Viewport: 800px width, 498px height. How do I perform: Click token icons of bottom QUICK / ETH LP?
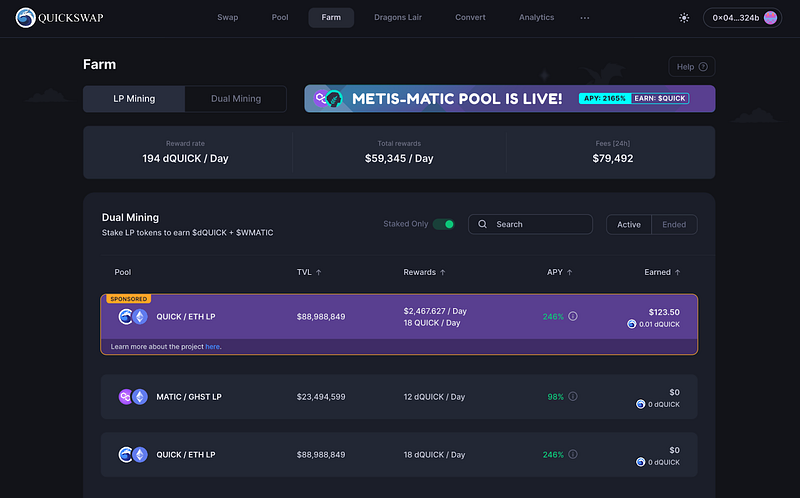(x=133, y=455)
